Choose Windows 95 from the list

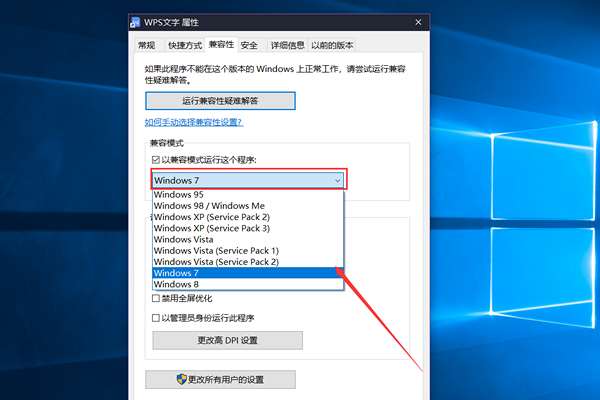[x=248, y=194]
